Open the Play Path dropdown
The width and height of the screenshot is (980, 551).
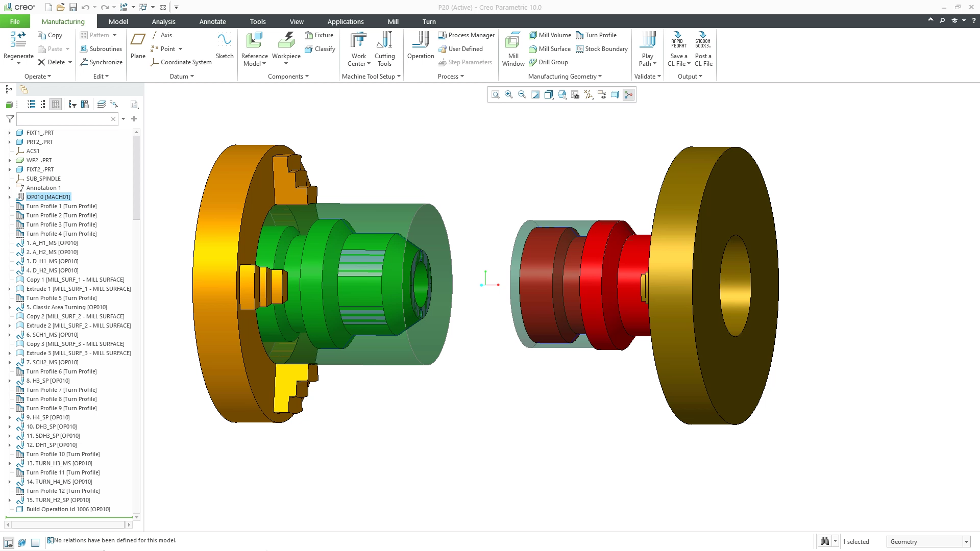pyautogui.click(x=647, y=60)
